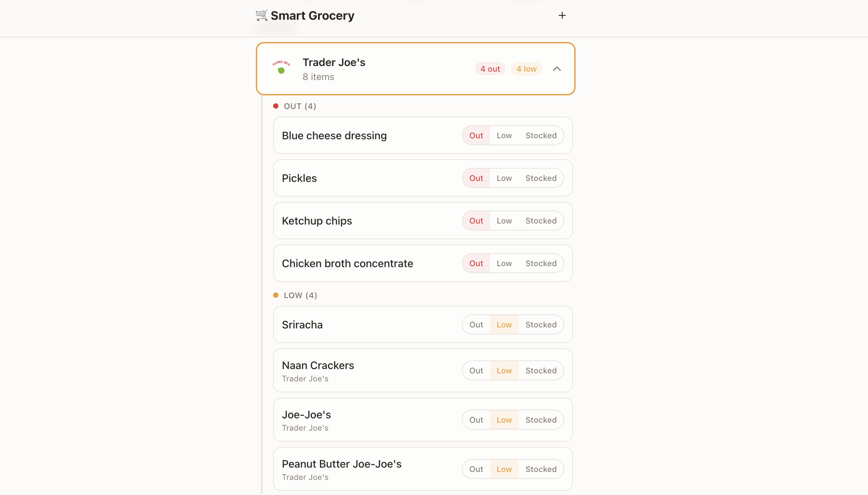Click the Smart Grocery title
The width and height of the screenshot is (868, 495).
pyautogui.click(x=312, y=16)
